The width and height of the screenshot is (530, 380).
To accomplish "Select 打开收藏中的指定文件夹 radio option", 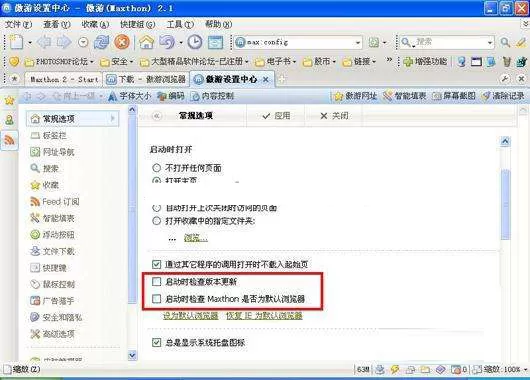I will click(156, 221).
